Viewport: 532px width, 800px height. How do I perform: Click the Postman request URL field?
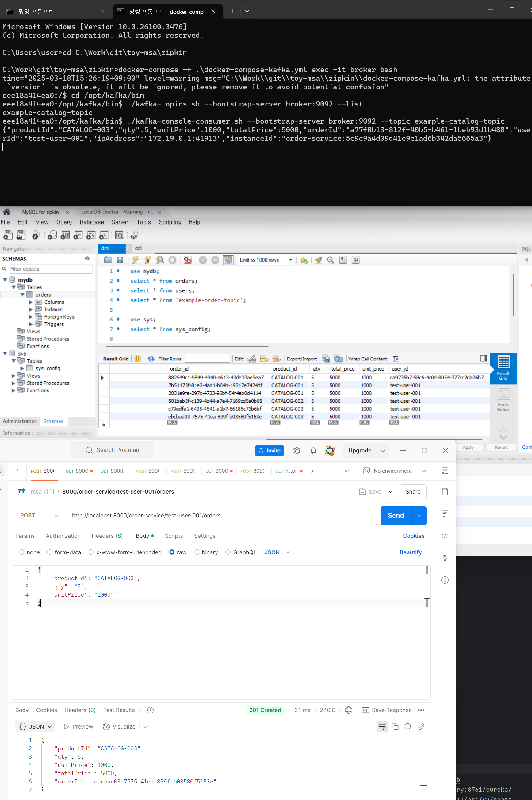tap(221, 515)
